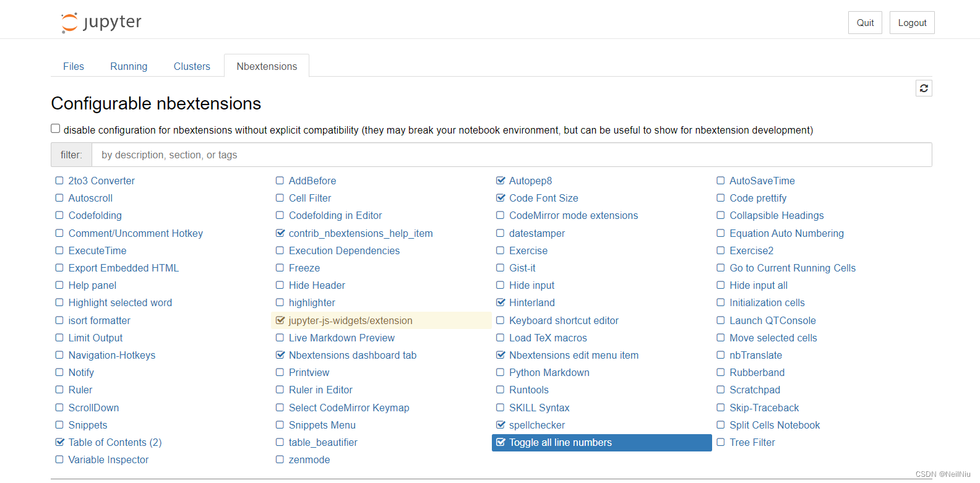The height and width of the screenshot is (483, 980).
Task: Toggle the disable configuration compatibility checkbox
Action: tap(56, 129)
